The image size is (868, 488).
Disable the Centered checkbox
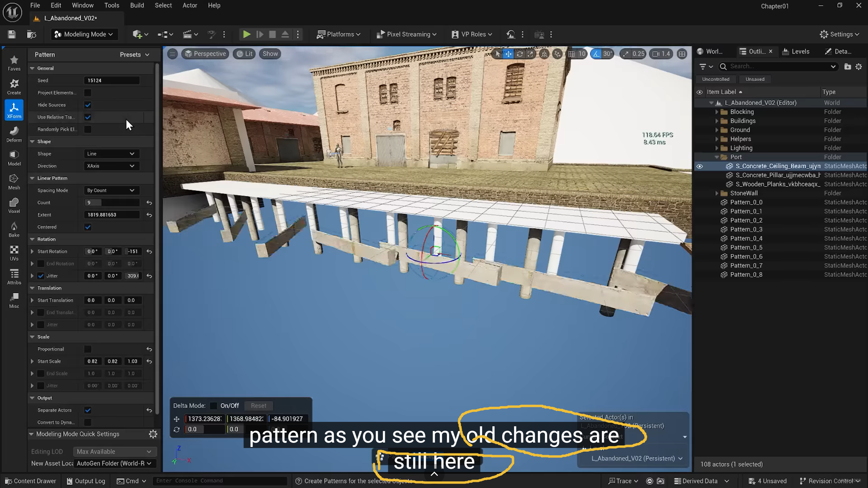88,227
